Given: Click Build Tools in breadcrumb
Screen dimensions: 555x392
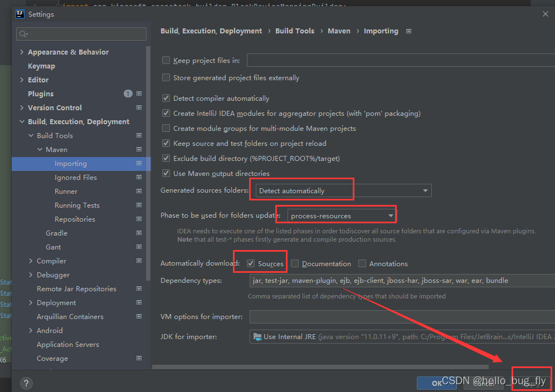Looking at the screenshot, I should tap(295, 31).
